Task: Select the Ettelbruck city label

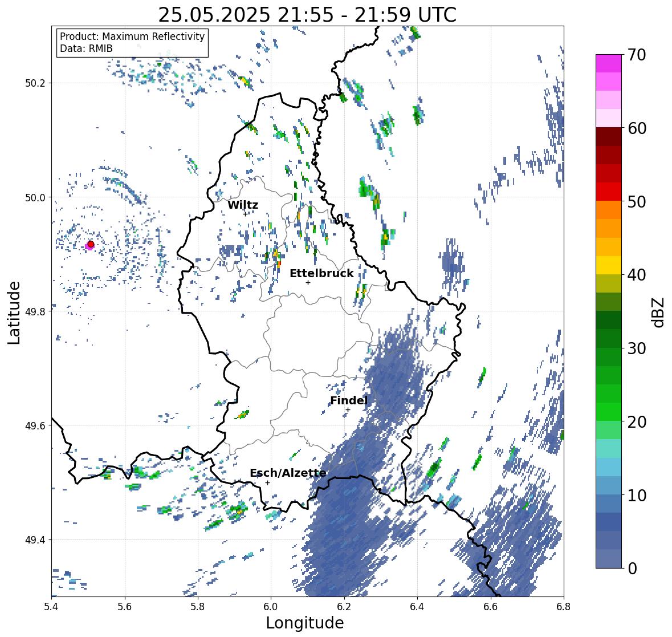Action: click(321, 273)
